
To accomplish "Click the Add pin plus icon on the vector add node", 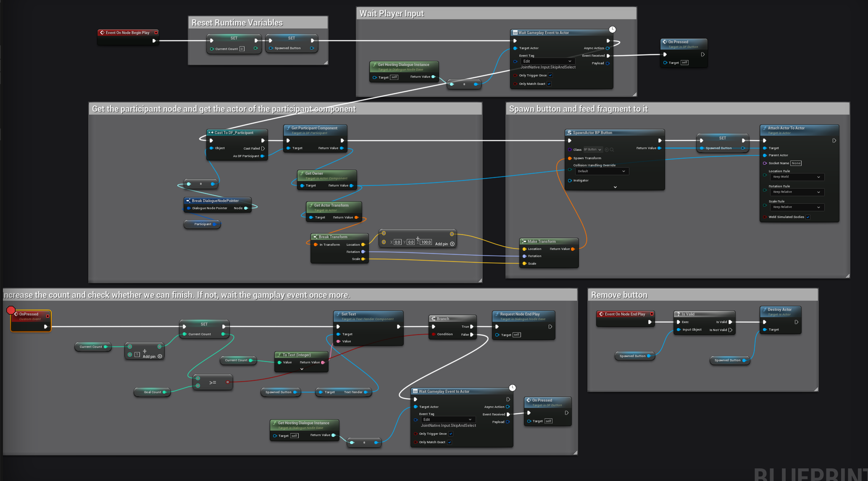I will point(452,244).
